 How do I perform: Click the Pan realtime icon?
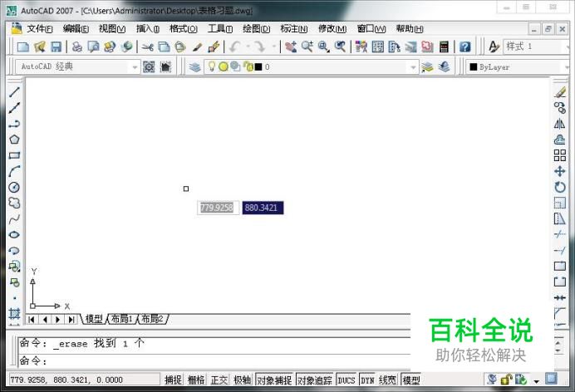[x=291, y=47]
